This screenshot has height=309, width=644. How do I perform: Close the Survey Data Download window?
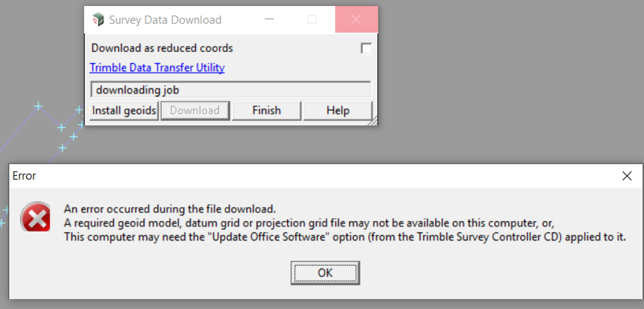pos(356,20)
